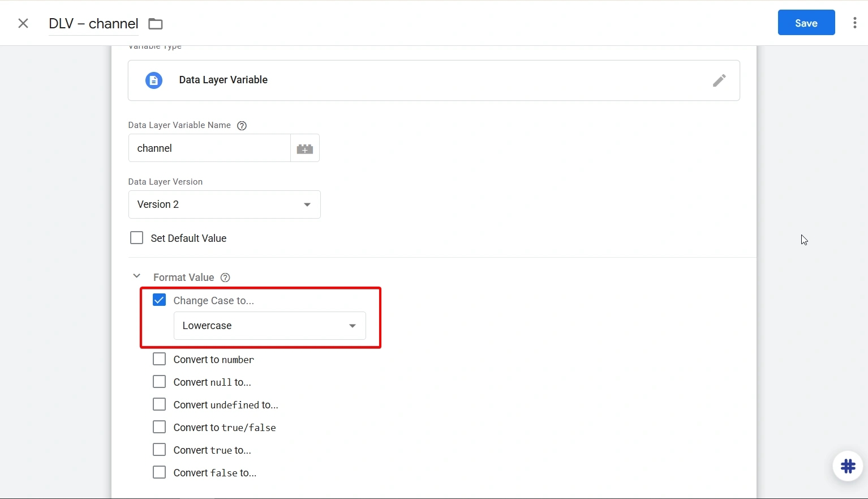Open the three-dot more actions menu
Screen dimensions: 868x499
[854, 23]
